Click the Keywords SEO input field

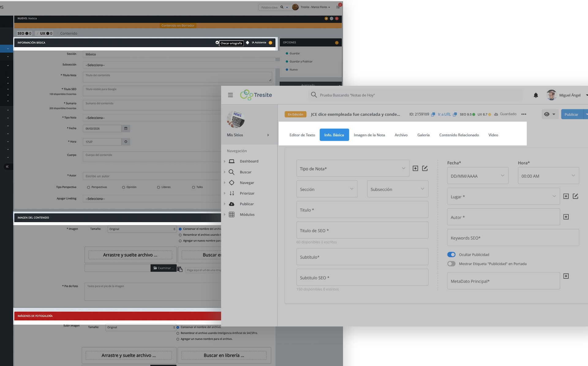pos(513,238)
